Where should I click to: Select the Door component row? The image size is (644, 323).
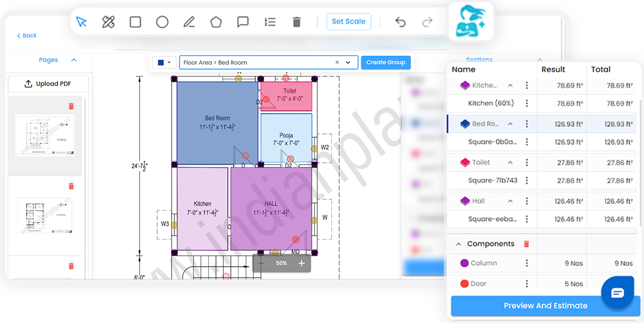[543, 284]
